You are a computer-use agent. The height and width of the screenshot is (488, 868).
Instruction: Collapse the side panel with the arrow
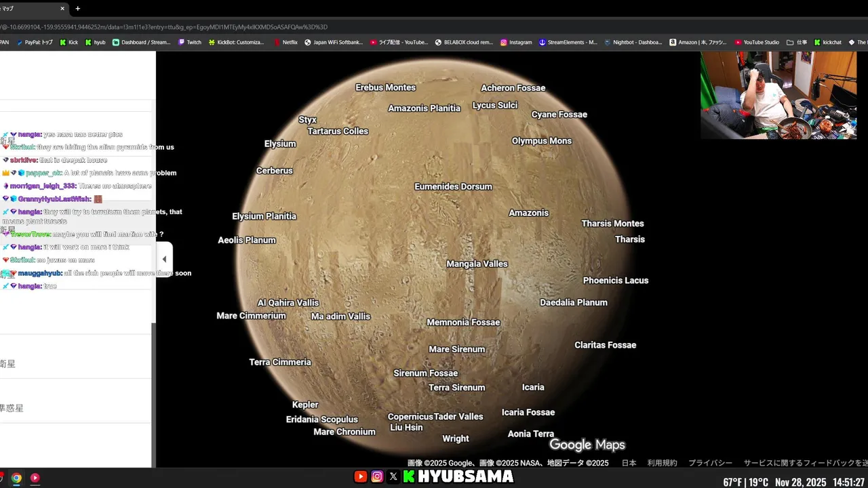tap(164, 259)
